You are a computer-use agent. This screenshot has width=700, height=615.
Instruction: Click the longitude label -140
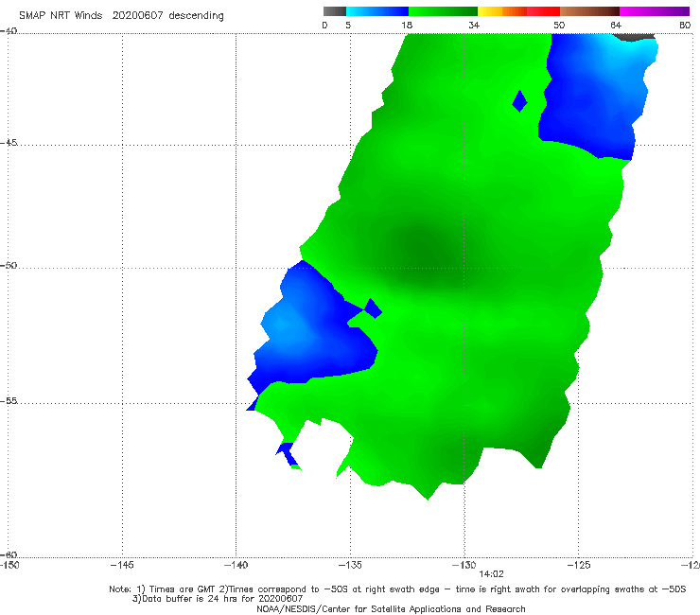[236, 565]
